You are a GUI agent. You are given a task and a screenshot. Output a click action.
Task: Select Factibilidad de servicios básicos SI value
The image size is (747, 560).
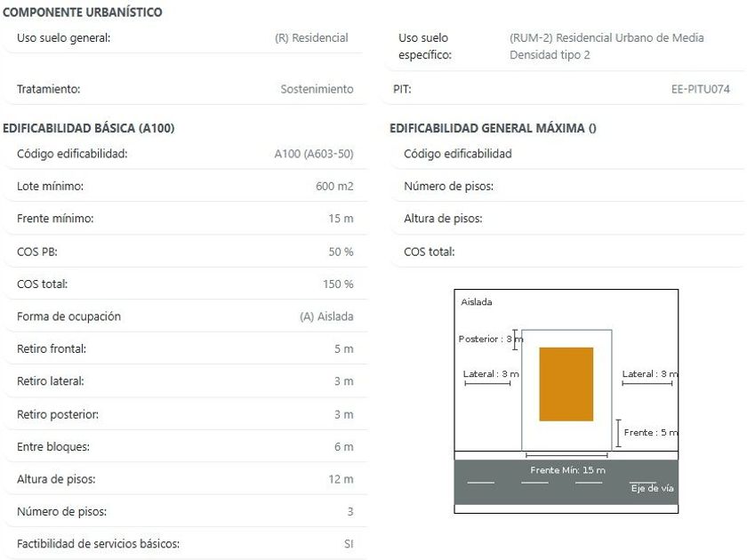click(349, 544)
